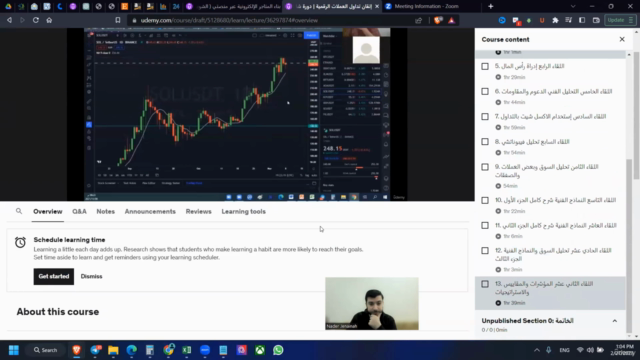Open Xbox app from taskbar
This screenshot has height=360, width=640.
tap(260, 350)
